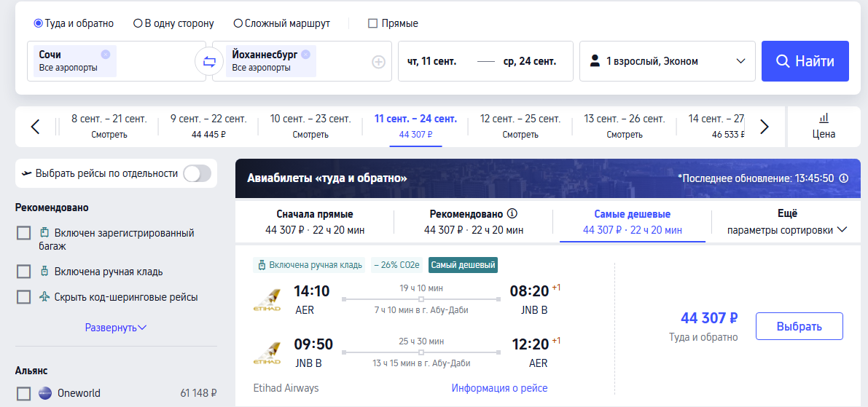Open Ещё параметры сортировки dropdown
Image resolution: width=868 pixels, height=407 pixels.
786,222
